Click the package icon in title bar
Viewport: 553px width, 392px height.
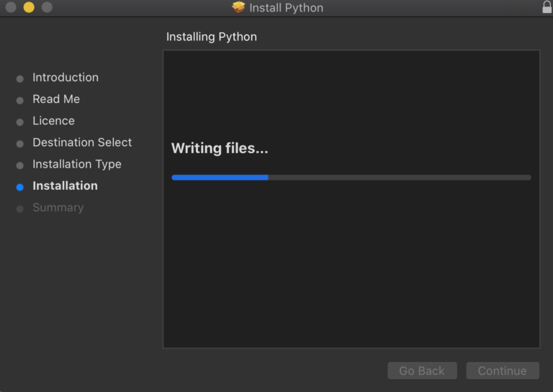pyautogui.click(x=238, y=7)
